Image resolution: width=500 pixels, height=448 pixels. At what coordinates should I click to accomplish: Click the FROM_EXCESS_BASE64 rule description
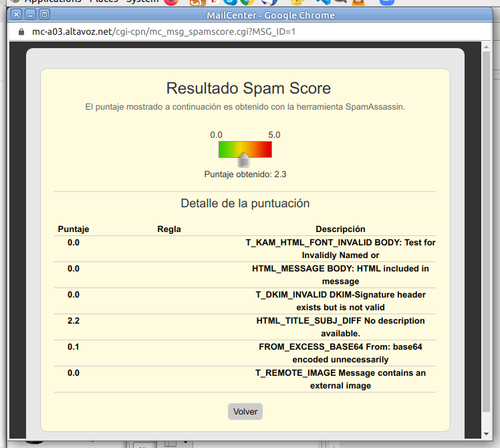(340, 353)
